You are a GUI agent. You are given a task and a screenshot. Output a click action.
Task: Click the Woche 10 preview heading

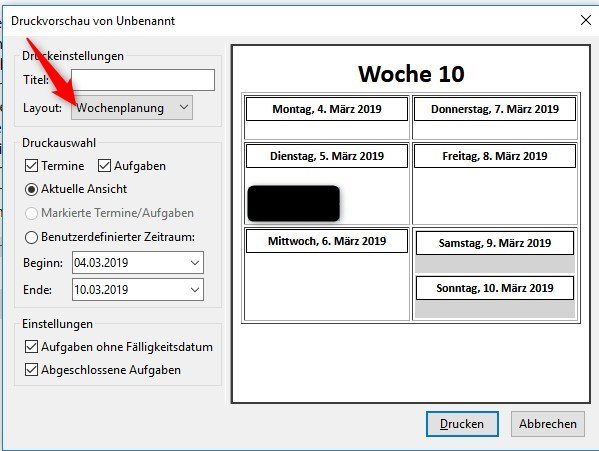pos(411,74)
